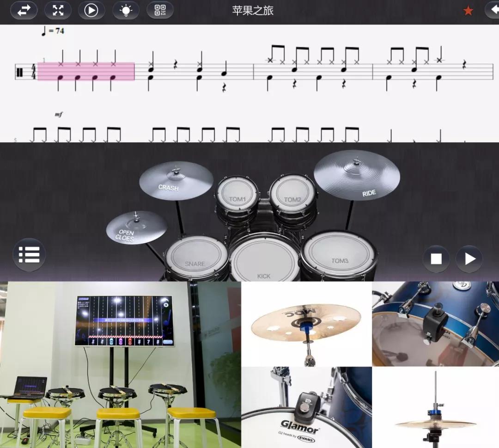Viewport: 499px width, 448px height.
Task: Open the song list menu button
Action: [x=29, y=255]
